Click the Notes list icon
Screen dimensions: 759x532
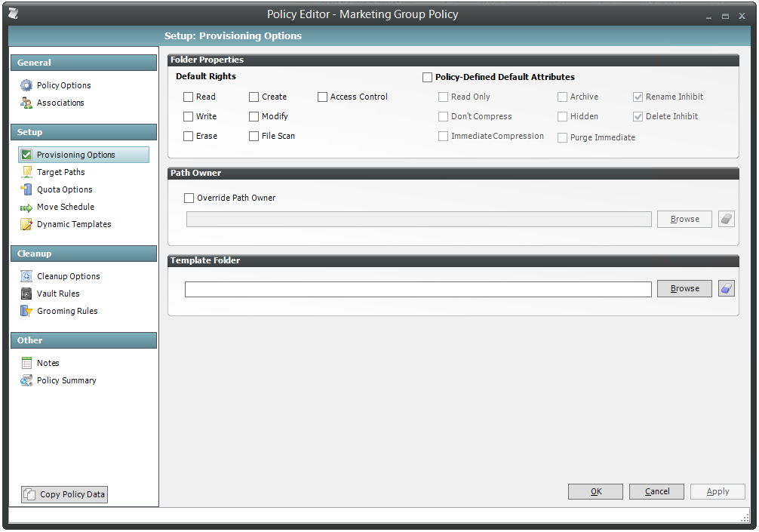26,363
